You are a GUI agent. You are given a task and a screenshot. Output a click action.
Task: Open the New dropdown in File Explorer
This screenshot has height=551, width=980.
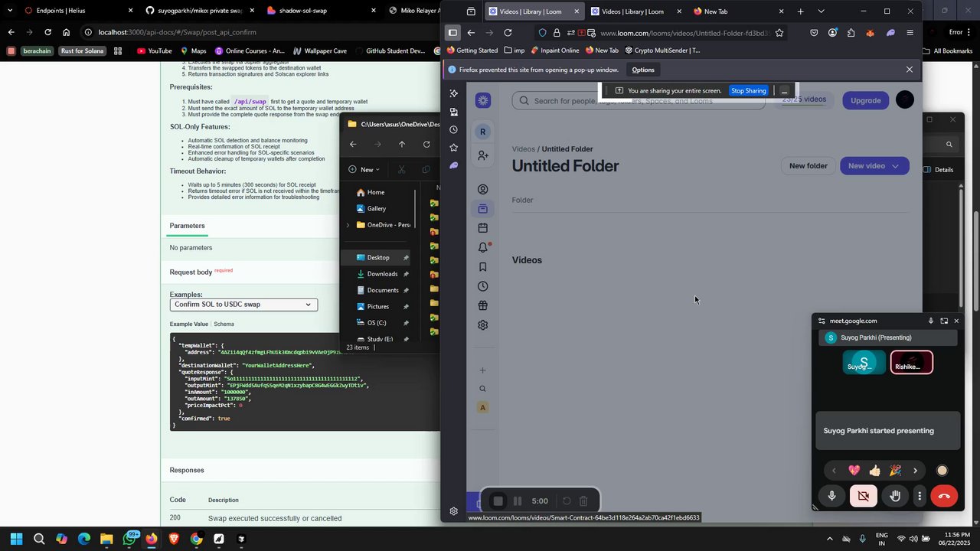pos(364,170)
